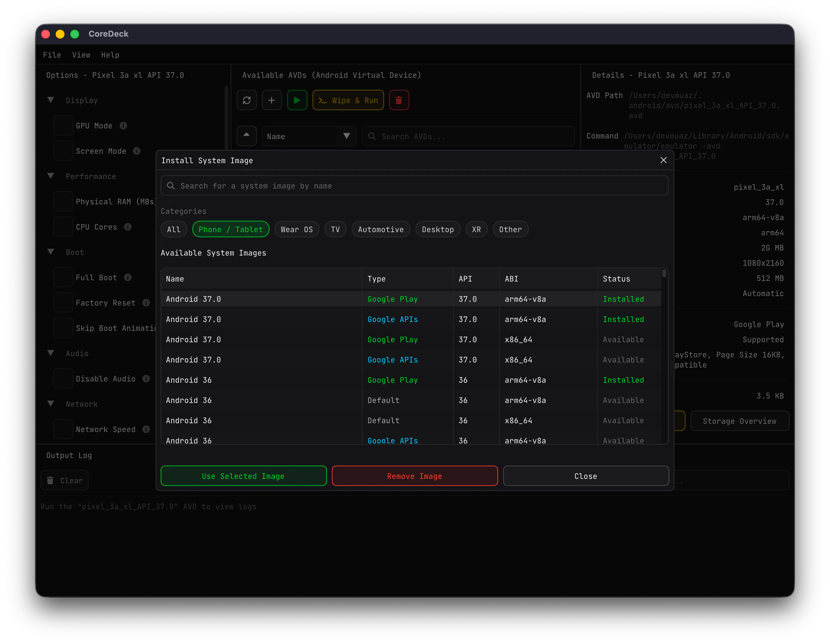The width and height of the screenshot is (830, 644).
Task: Select Android 37.0 Google Play x86_64 row
Action: pyautogui.click(x=411, y=339)
